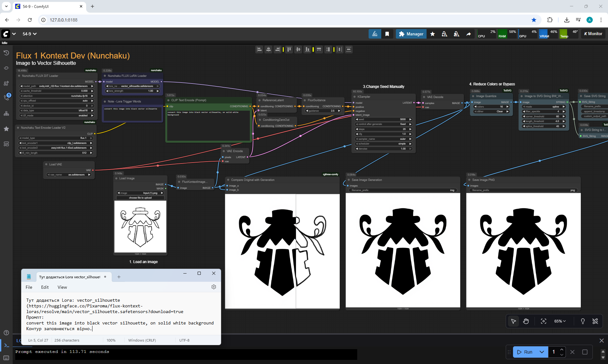
Task: Click the Load Image input thumbnail
Action: click(x=140, y=226)
